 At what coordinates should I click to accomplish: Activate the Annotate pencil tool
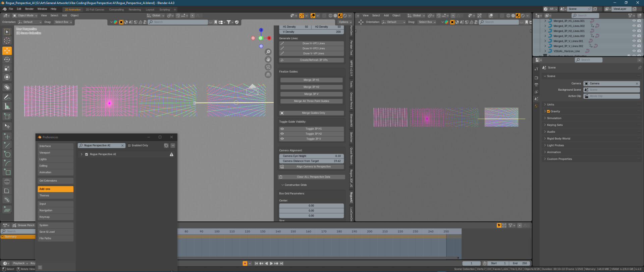[7, 97]
